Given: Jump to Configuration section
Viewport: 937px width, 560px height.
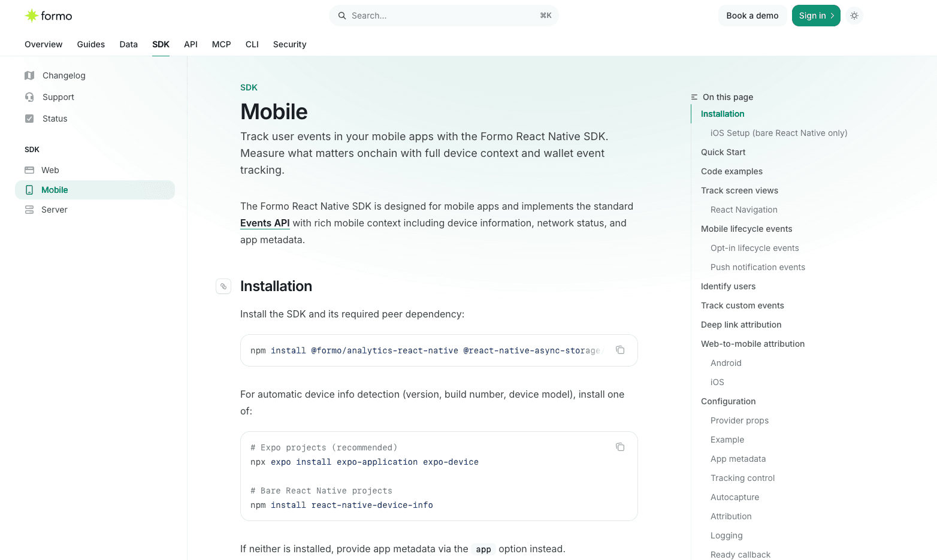Looking at the screenshot, I should click(x=728, y=401).
